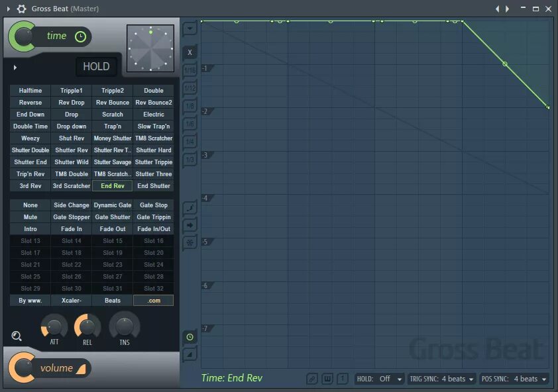
Task: Open plugin settings gear icon
Action: click(x=21, y=9)
